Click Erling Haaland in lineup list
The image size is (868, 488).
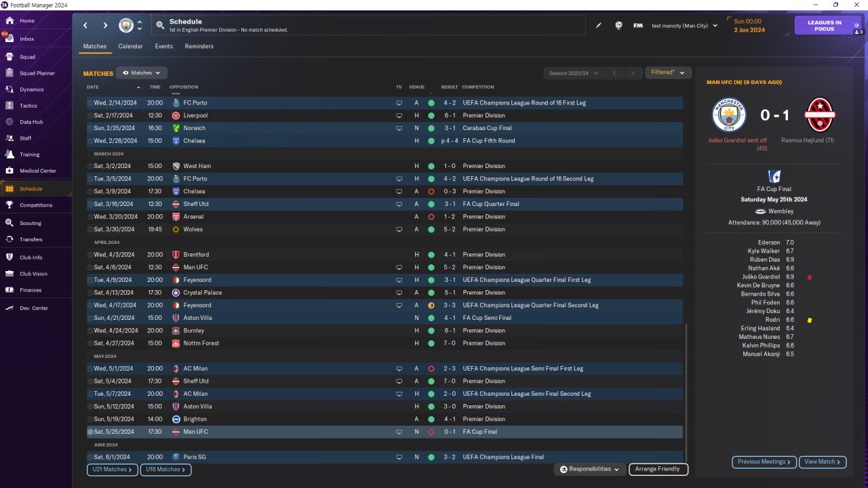coord(760,328)
